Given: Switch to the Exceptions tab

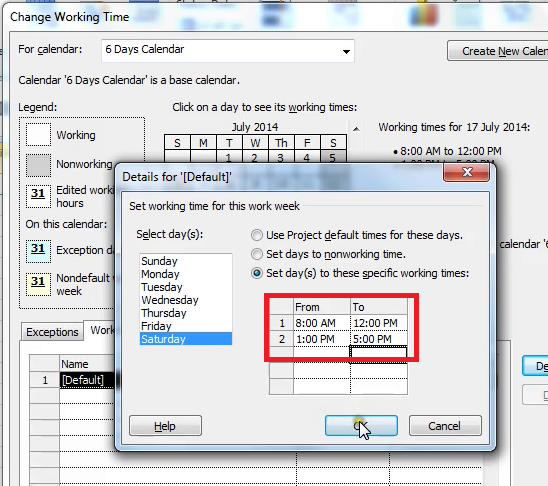Looking at the screenshot, I should coord(52,332).
